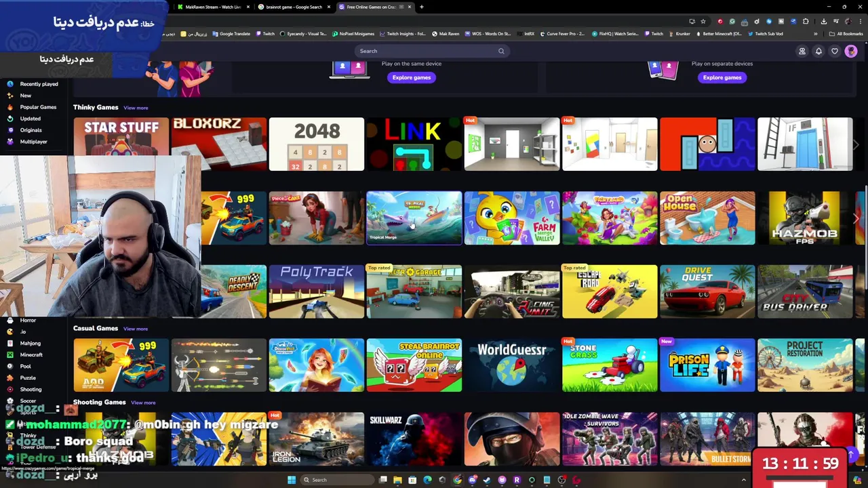Viewport: 868px width, 488px height.
Task: Open the Star Stuff game thumbnail
Action: click(121, 137)
